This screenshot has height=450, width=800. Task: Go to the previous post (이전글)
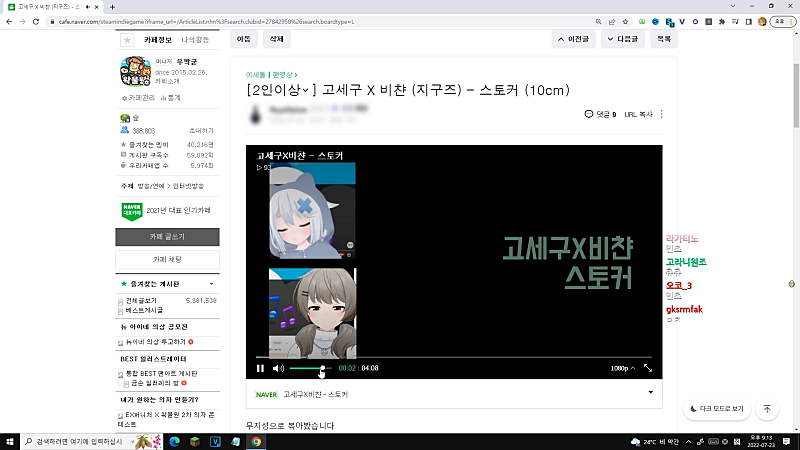pyautogui.click(x=573, y=39)
